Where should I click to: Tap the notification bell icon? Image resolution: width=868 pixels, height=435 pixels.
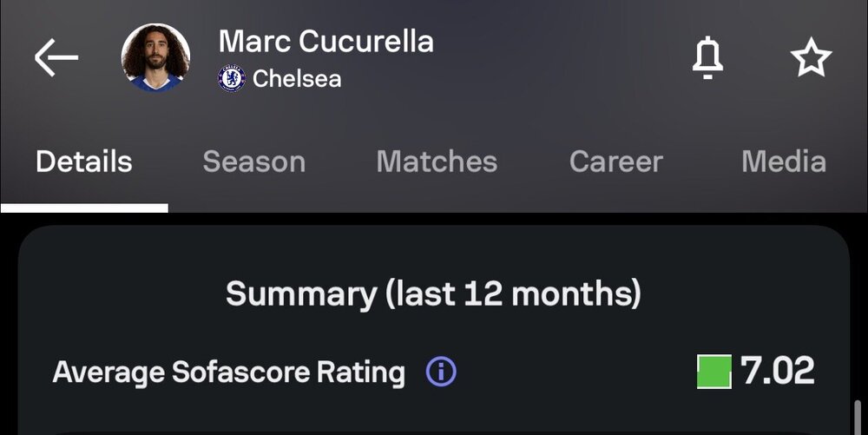[x=707, y=59]
